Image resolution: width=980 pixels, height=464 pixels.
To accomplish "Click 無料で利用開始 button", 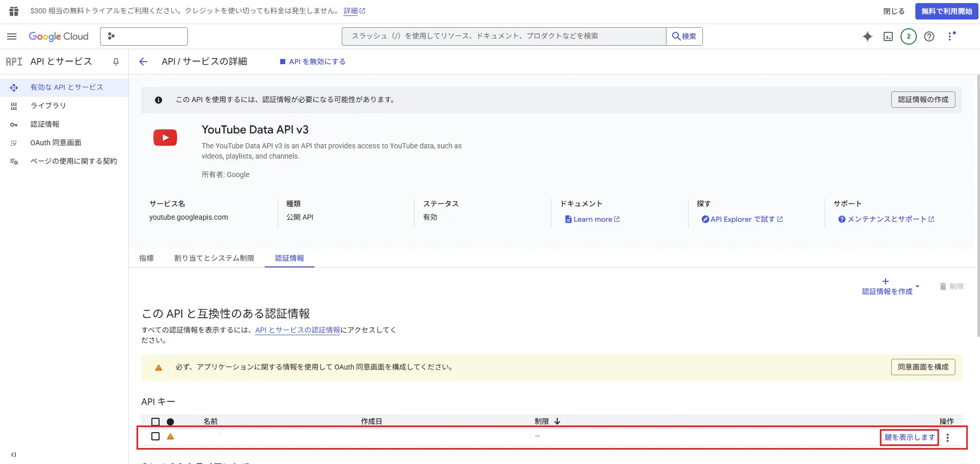I will pyautogui.click(x=947, y=11).
